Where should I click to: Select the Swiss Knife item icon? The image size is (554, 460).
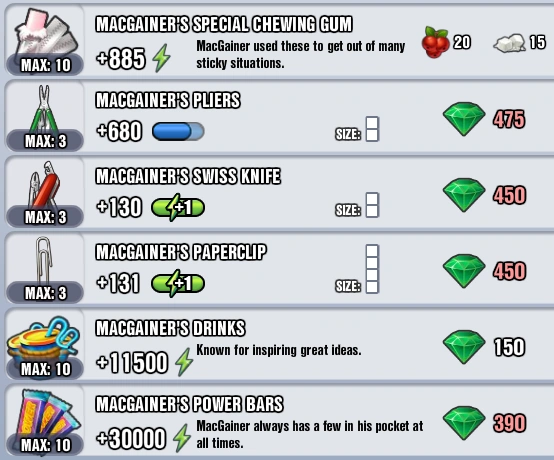[45, 185]
